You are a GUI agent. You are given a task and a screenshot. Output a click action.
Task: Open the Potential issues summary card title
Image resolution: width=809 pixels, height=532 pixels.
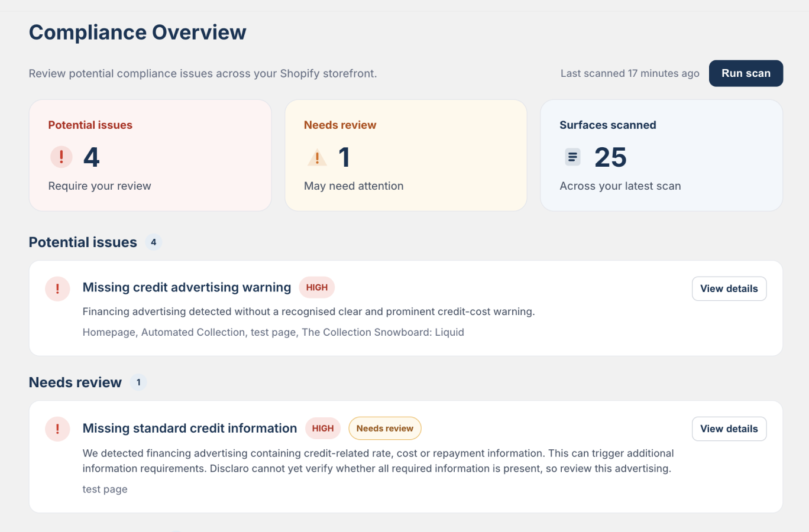[90, 125]
